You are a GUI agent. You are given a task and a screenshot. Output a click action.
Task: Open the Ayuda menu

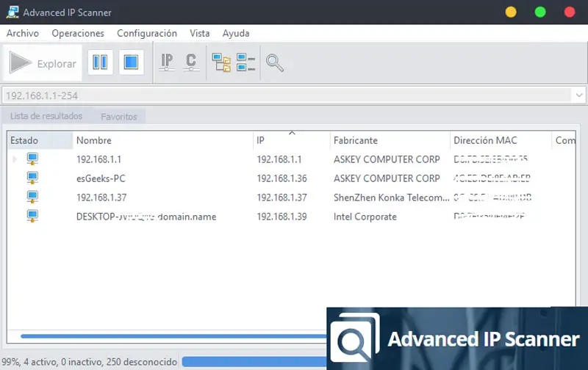click(x=236, y=33)
